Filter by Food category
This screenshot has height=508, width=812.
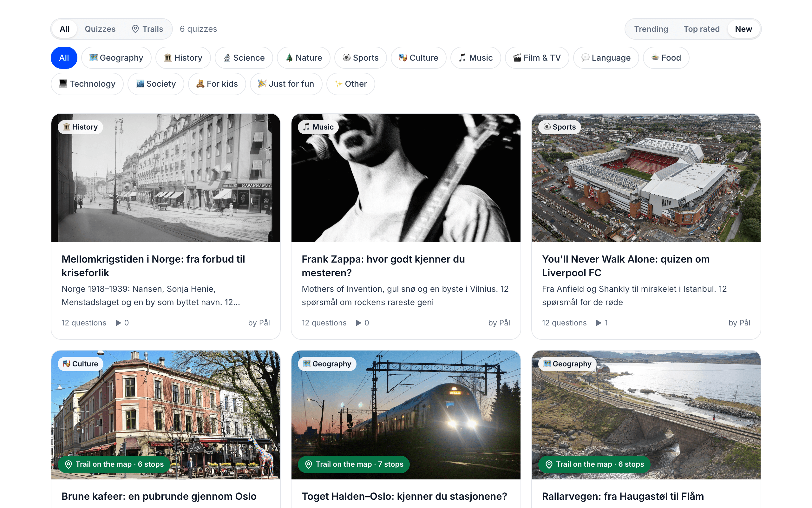pyautogui.click(x=666, y=58)
